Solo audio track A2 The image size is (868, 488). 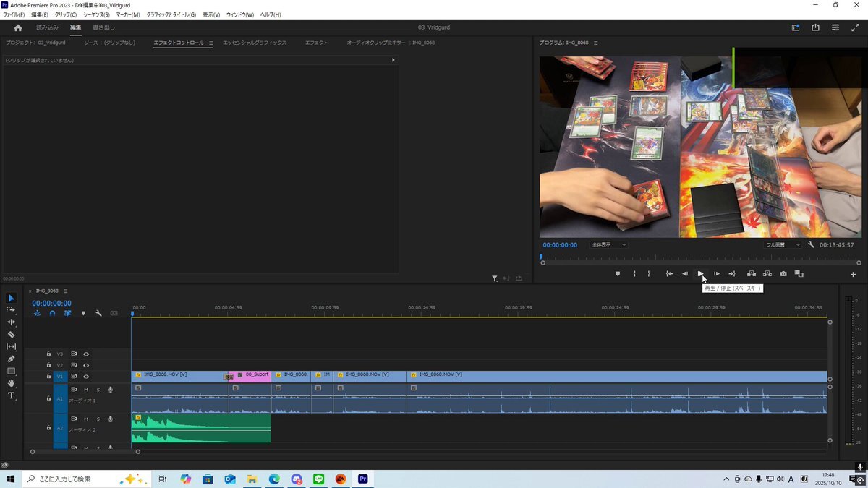pyautogui.click(x=98, y=419)
